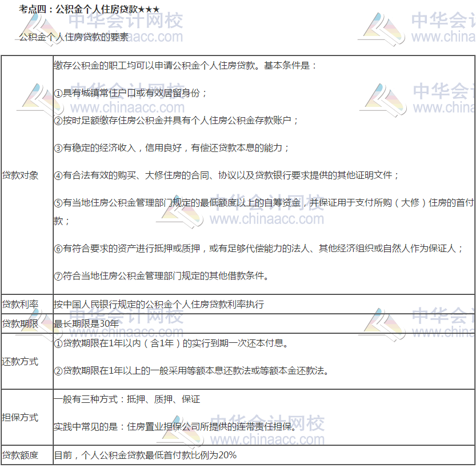Click condition ⑥ about 抵押或质押 assets
This screenshot has width=476, height=468.
pyautogui.click(x=258, y=248)
